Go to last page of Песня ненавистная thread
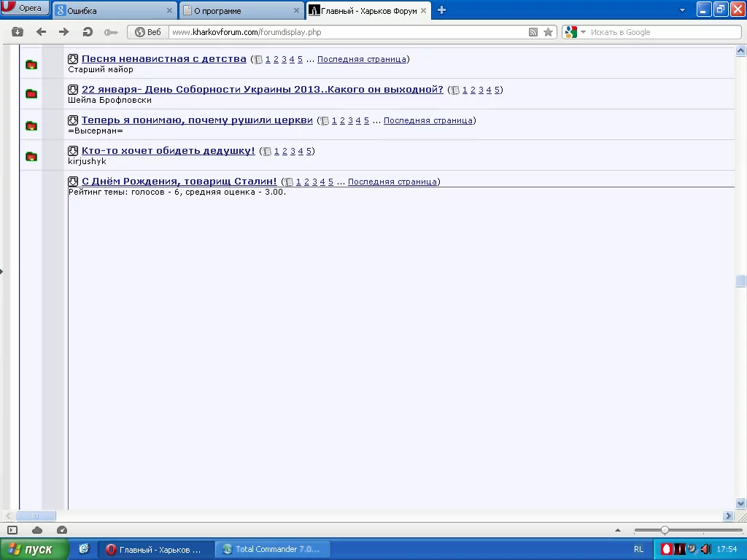Image resolution: width=747 pixels, height=560 pixels. click(362, 59)
